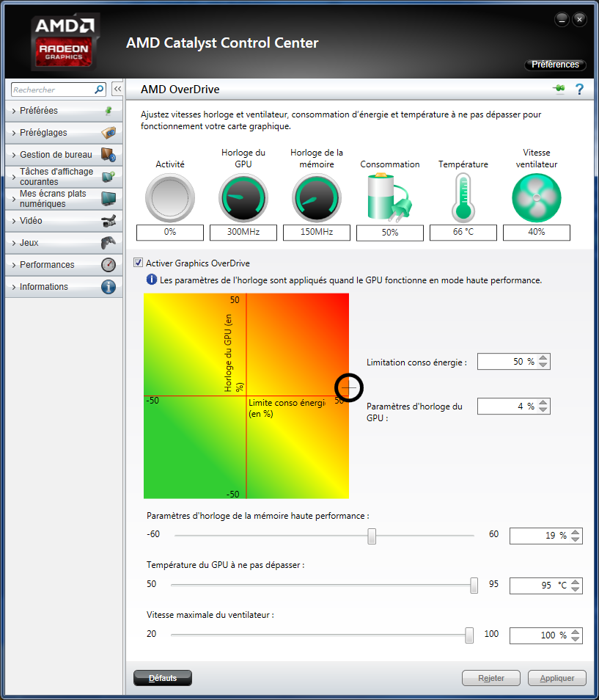Open AMD OverDrive help with the question mark icon
Viewport: 599px width, 700px height.
pyautogui.click(x=580, y=90)
